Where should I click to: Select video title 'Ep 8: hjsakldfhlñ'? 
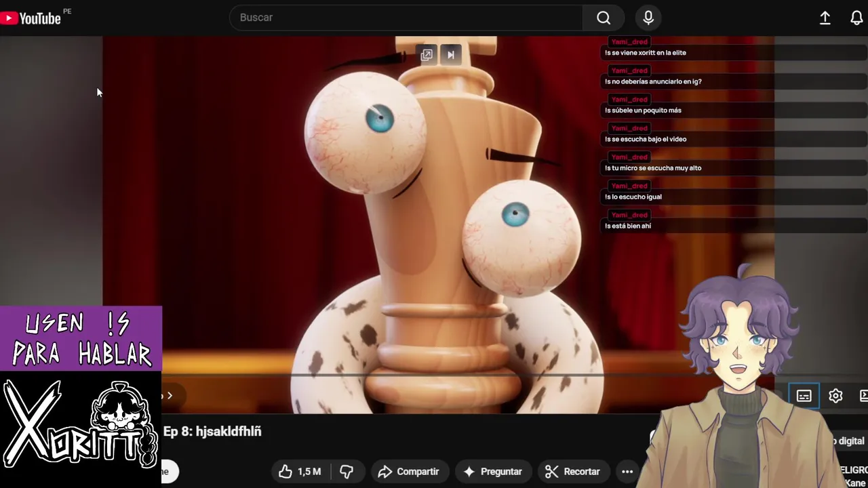click(x=212, y=432)
